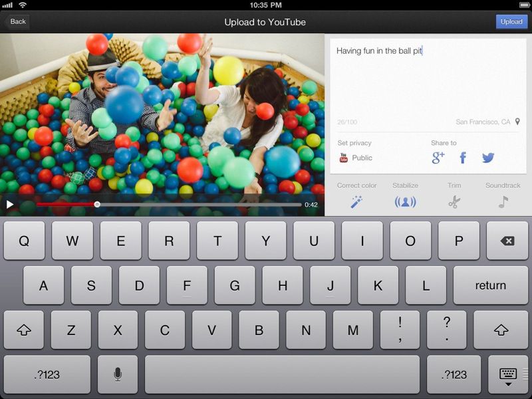Image resolution: width=532 pixels, height=399 pixels.
Task: Play the ball pit video
Action: (9, 203)
